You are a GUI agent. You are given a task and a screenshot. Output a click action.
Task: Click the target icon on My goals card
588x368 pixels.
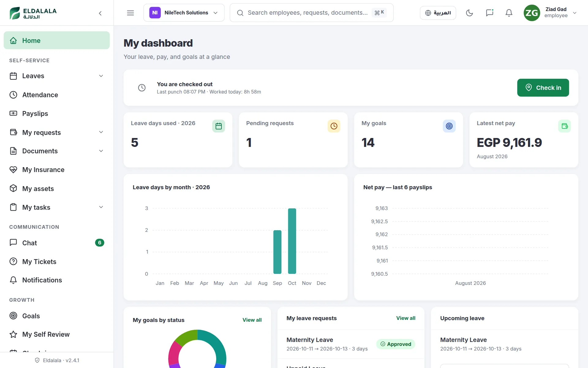tap(449, 126)
